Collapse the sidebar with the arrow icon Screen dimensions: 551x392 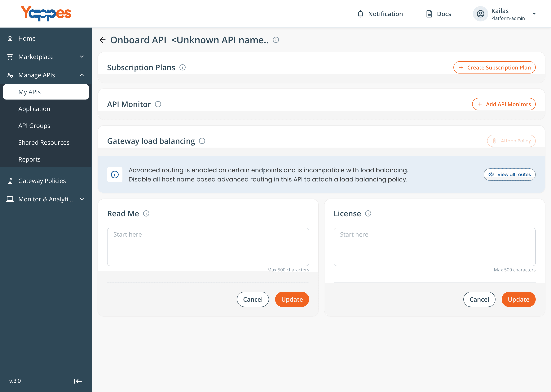click(x=78, y=381)
